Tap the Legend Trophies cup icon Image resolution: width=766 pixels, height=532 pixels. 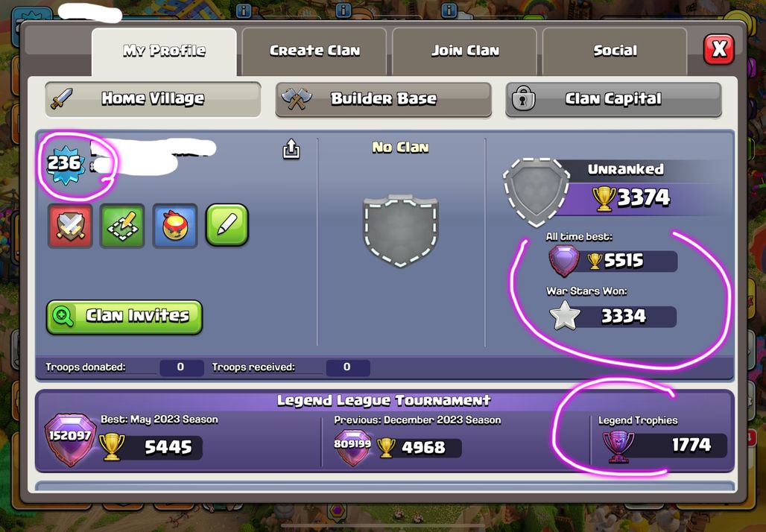pos(618,446)
